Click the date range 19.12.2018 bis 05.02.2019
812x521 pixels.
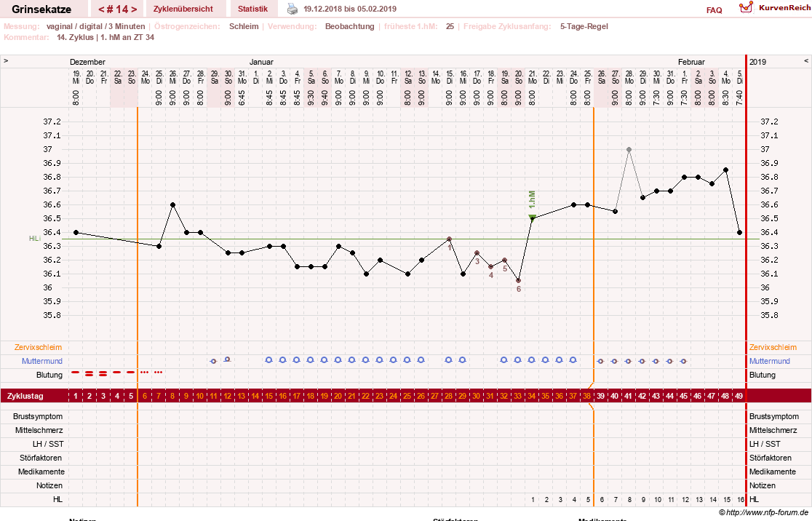click(x=350, y=9)
